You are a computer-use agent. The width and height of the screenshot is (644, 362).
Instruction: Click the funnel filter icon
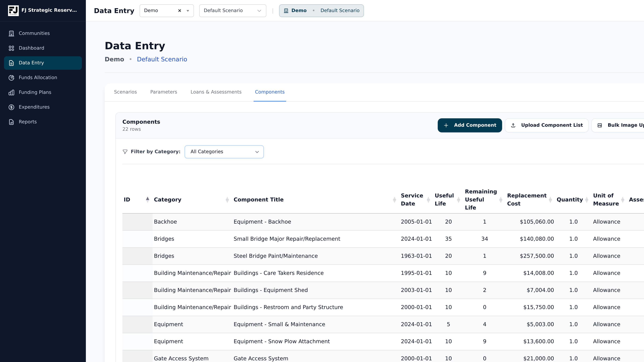point(125,152)
